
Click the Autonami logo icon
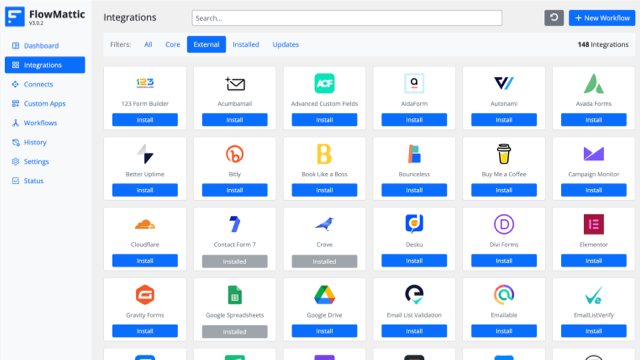(504, 83)
